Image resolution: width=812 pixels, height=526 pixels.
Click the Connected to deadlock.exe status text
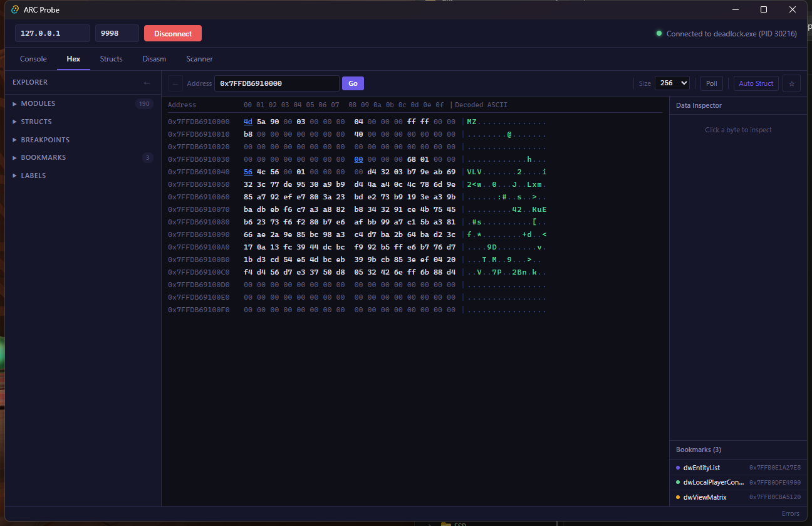[x=731, y=34]
